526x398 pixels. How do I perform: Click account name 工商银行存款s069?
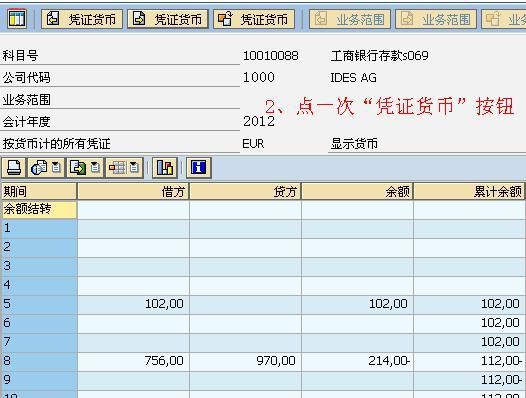pyautogui.click(x=379, y=56)
